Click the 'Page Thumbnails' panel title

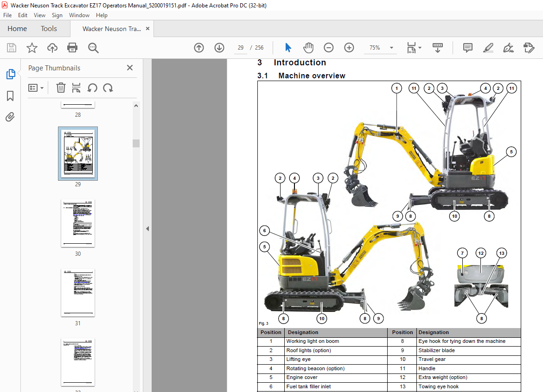pos(54,68)
